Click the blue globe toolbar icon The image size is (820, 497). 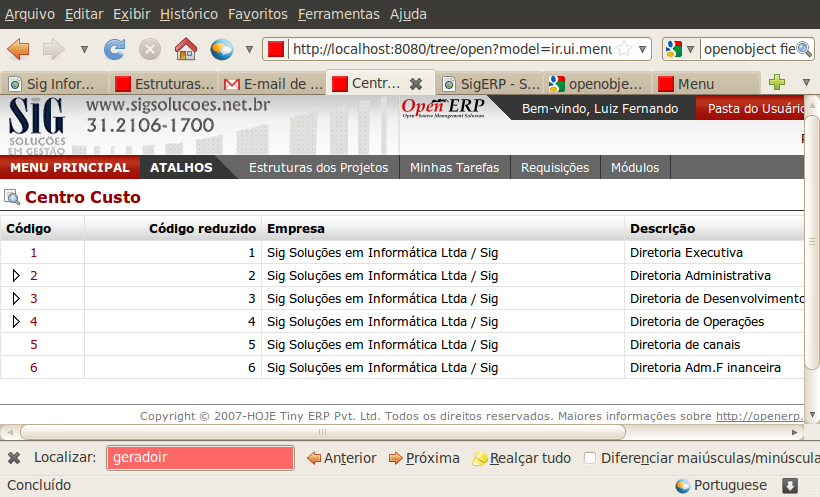[222, 49]
